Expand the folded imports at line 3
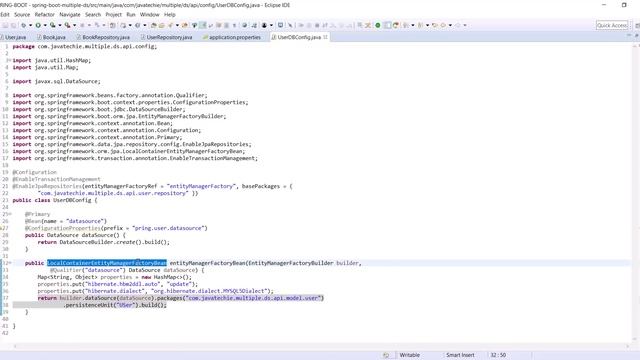The image size is (640, 360). (9, 60)
